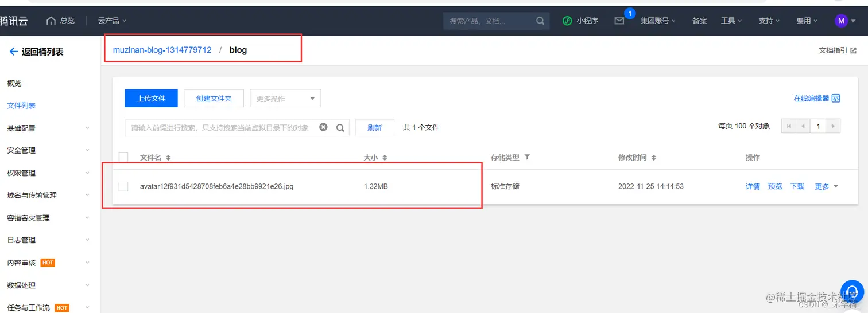The image size is (868, 313).
Task: Select 文件列表 in the sidebar
Action: click(21, 106)
